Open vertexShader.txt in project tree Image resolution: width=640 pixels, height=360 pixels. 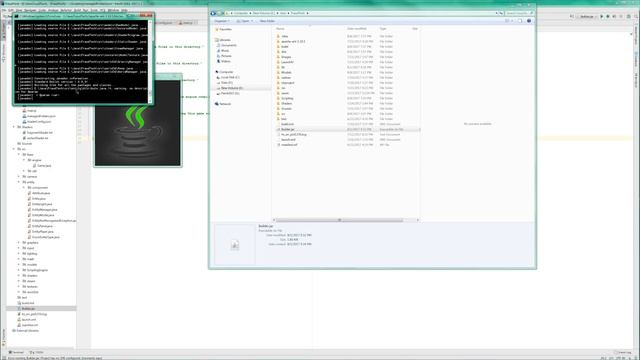pos(37,138)
